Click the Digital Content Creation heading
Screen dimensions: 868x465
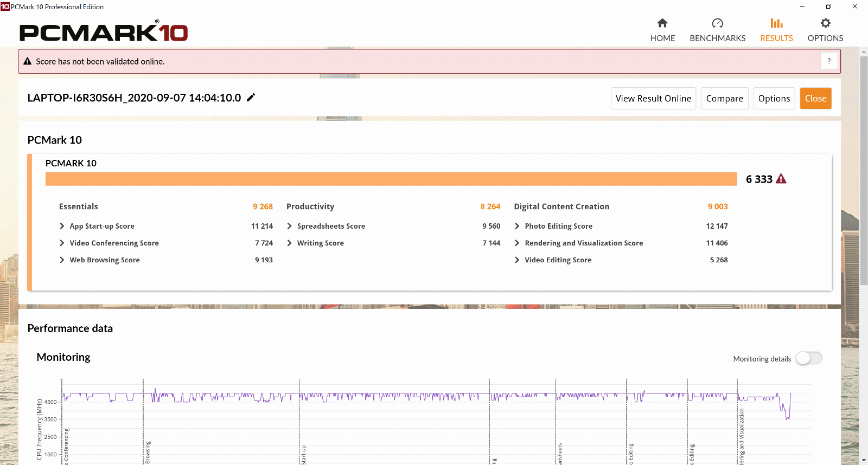[x=561, y=206]
